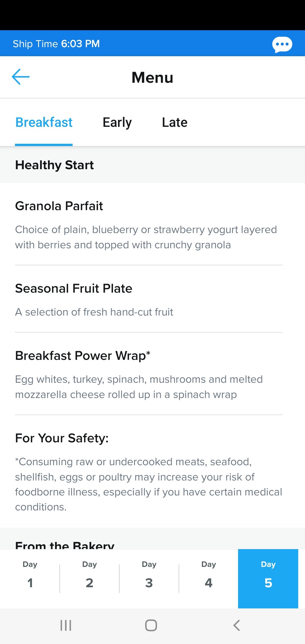The width and height of the screenshot is (305, 644).
Task: Switch to the Early tab
Action: pyautogui.click(x=117, y=123)
